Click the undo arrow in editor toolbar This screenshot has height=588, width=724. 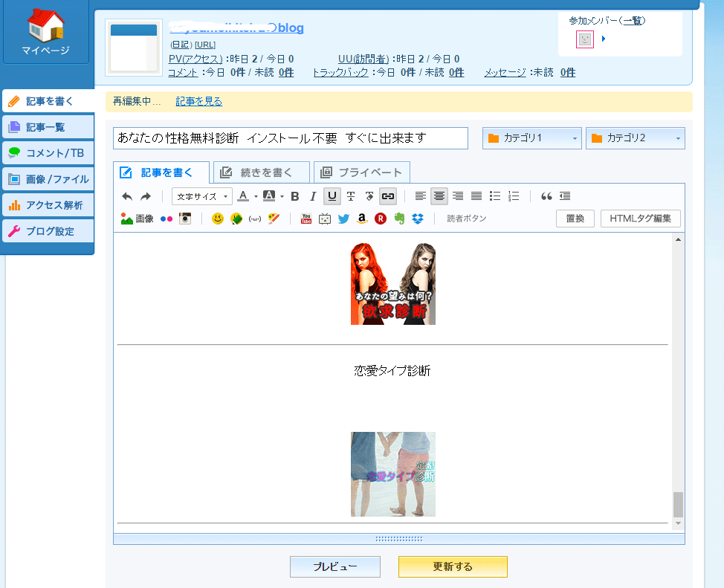(127, 196)
